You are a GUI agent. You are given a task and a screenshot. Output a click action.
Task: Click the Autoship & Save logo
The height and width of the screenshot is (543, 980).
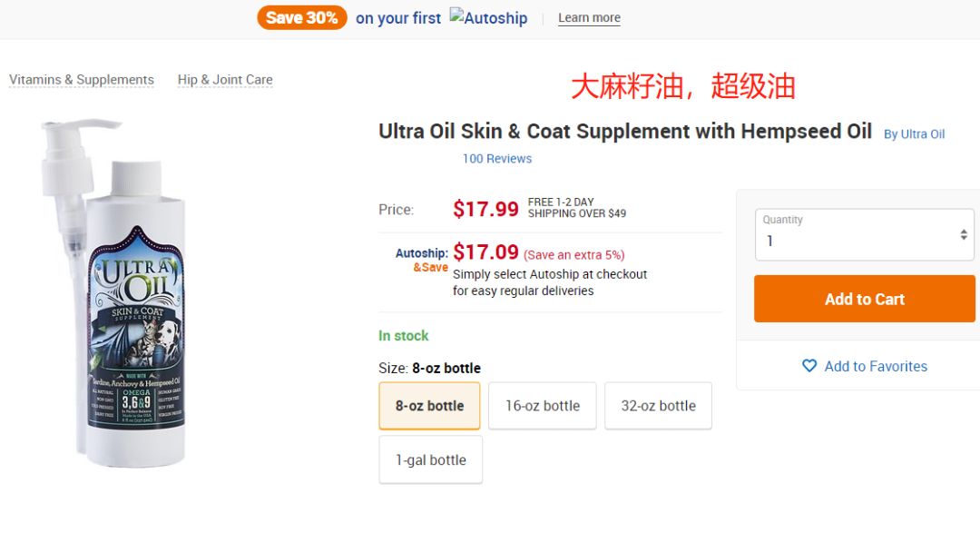422,260
